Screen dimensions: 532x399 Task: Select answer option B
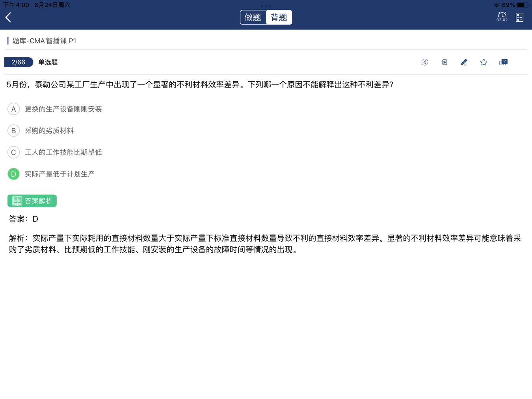pos(14,131)
